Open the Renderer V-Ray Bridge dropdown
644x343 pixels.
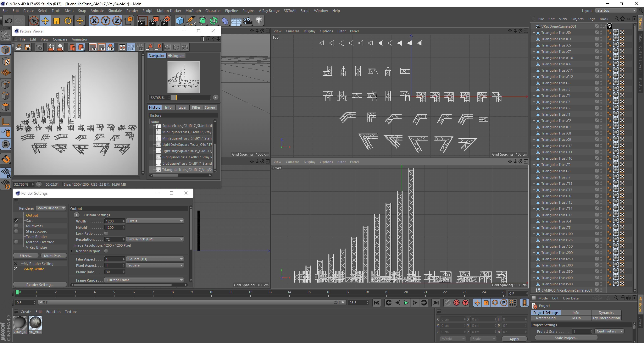[51, 208]
